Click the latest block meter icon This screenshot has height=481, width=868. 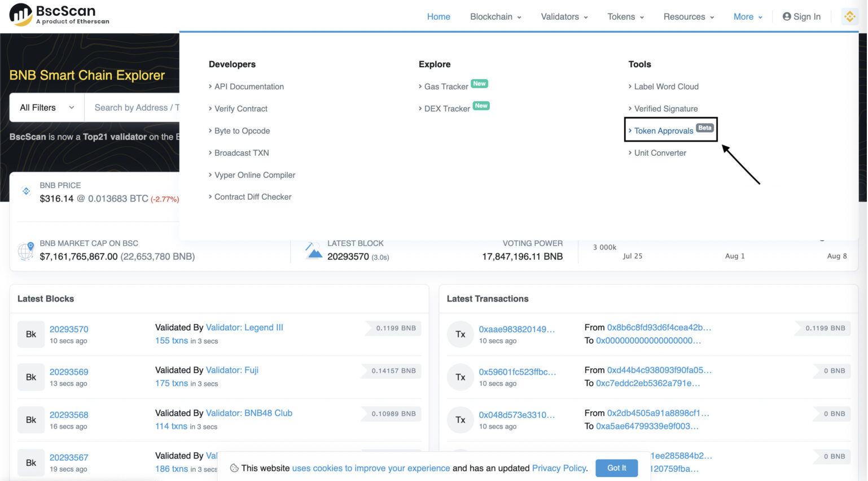[314, 250]
